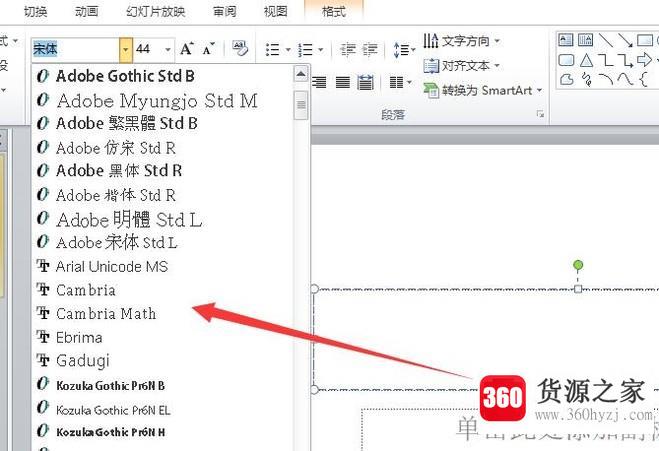Choose Adobe 繁黑體 Std B font
The width and height of the screenshot is (659, 451).
point(162,124)
